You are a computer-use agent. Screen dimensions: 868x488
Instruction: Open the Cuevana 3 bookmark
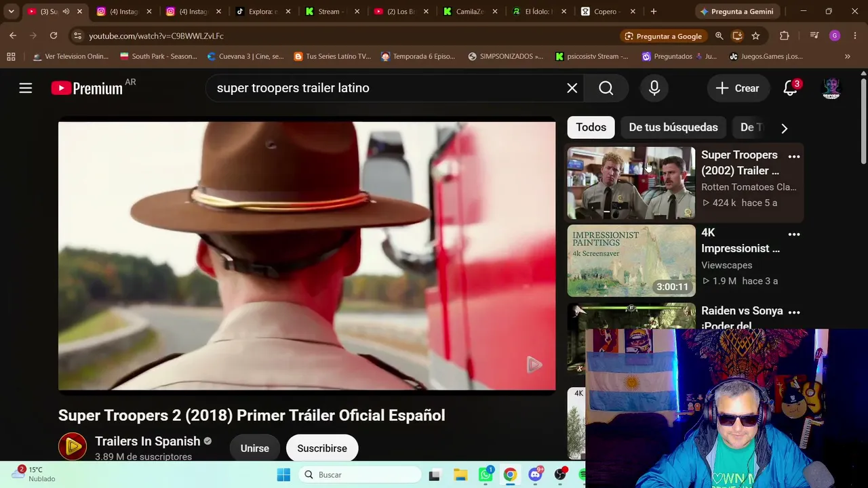coord(245,56)
